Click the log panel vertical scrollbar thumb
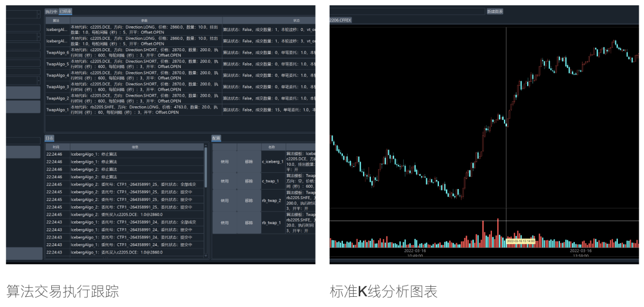Screen dimensions: 644x307 point(206,168)
